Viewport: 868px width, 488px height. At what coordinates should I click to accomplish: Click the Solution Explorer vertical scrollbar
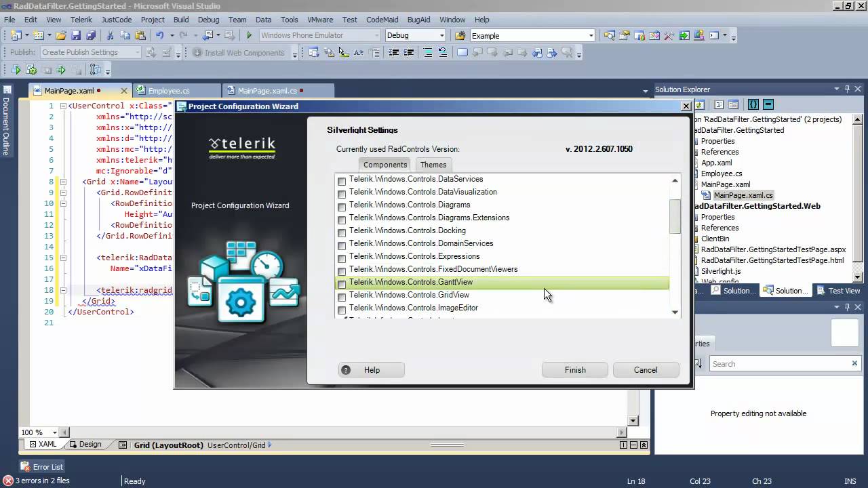pyautogui.click(x=857, y=197)
